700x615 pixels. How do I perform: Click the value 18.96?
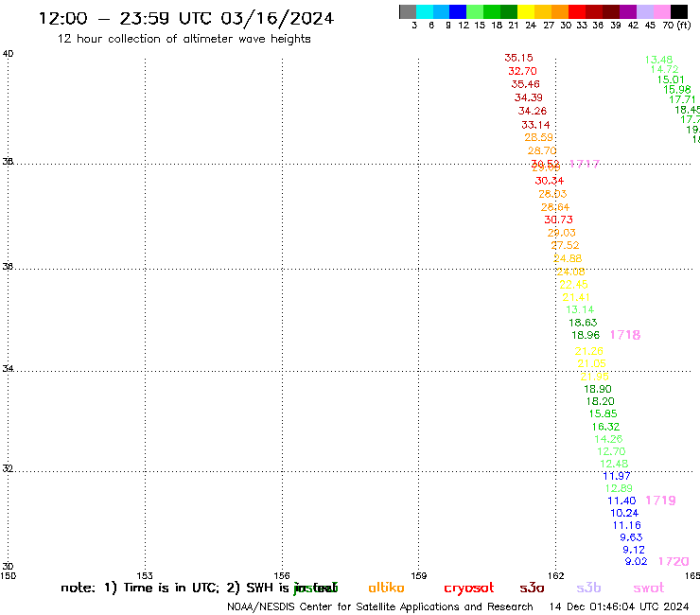(586, 335)
